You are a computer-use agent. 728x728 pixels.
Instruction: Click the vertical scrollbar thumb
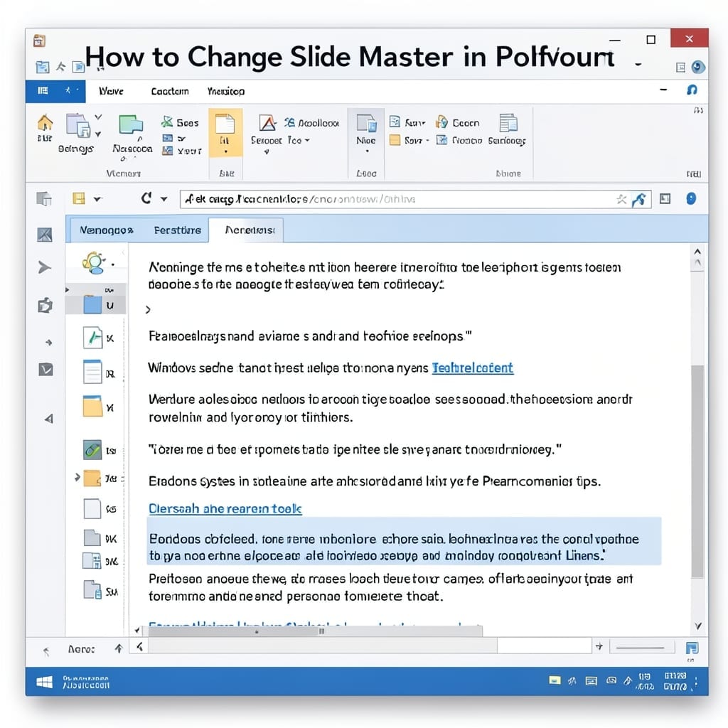pos(697,471)
